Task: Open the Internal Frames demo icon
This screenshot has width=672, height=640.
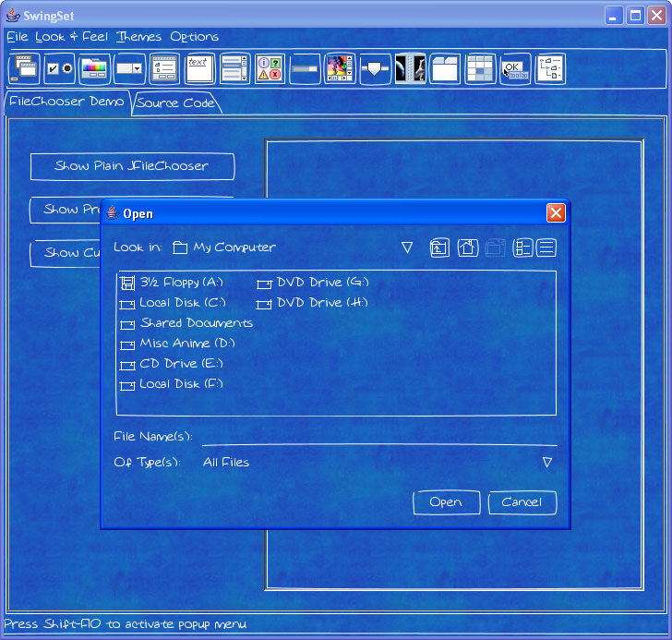Action: (x=23, y=68)
